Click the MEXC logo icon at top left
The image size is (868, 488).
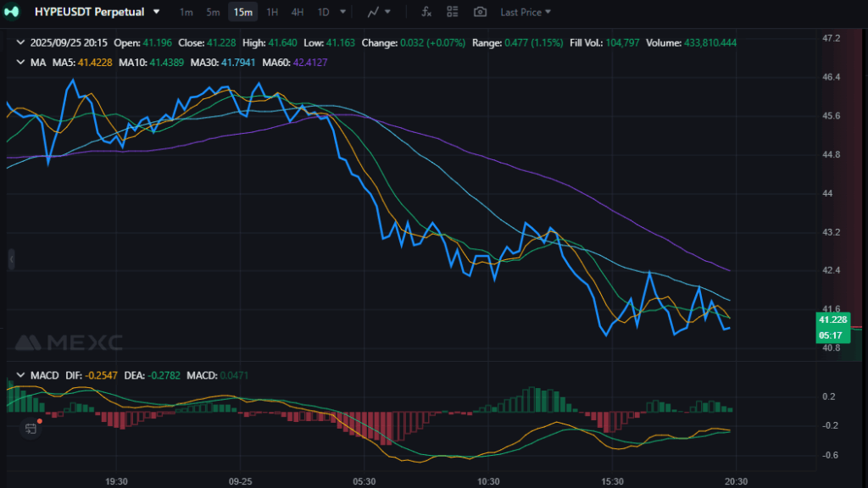(13, 12)
